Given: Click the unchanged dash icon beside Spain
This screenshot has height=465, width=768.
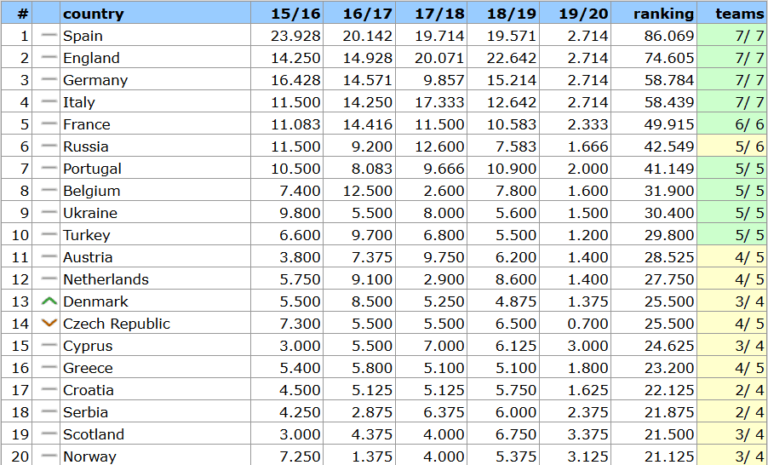Looking at the screenshot, I should 48,36.
